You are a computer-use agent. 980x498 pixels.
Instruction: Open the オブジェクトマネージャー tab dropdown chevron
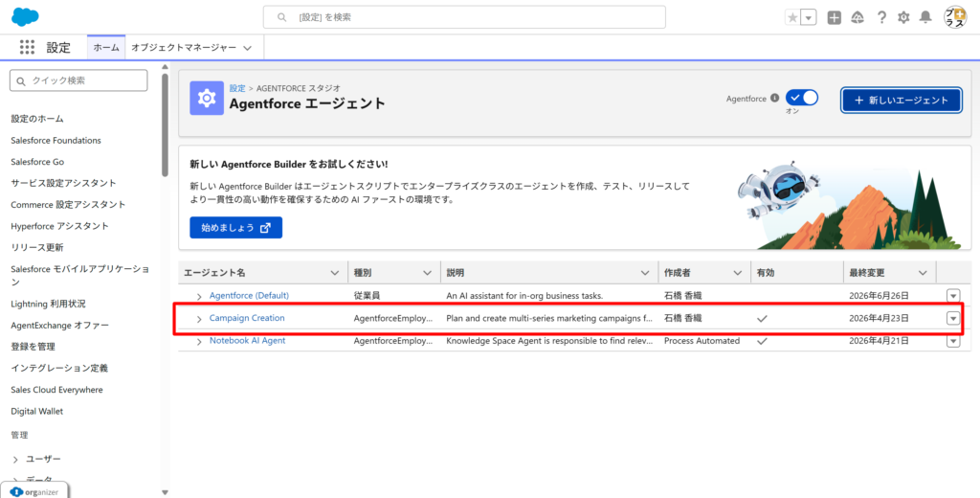[248, 48]
